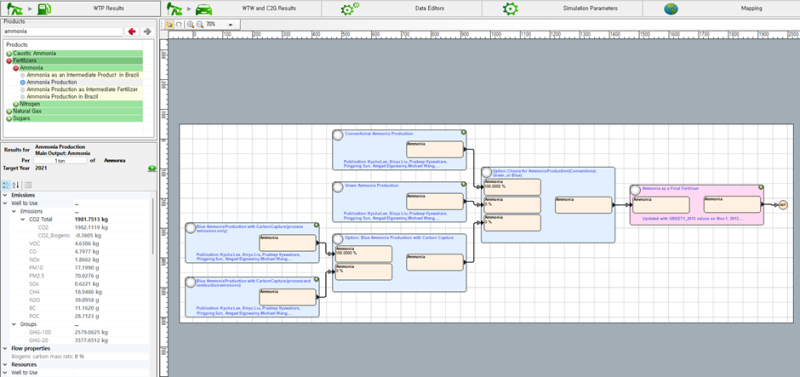Screen dimensions: 800x377
Task: Click the zoom out magnifier
Action: click(199, 24)
